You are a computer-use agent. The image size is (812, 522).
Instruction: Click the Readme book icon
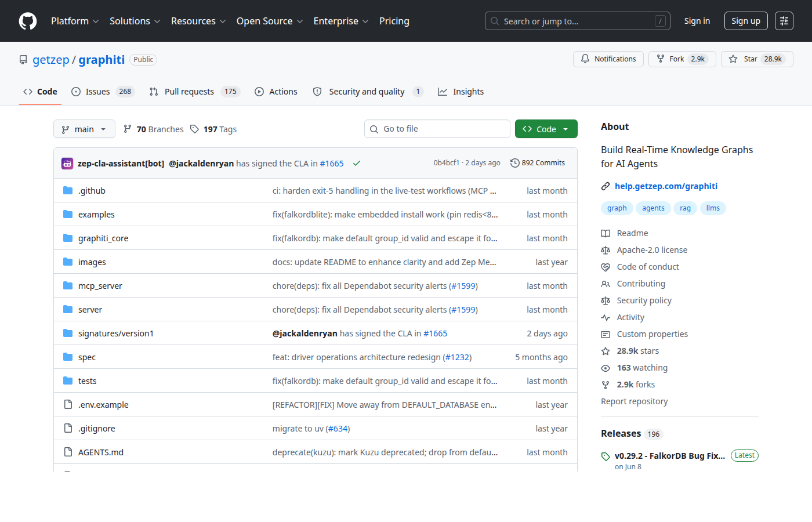tap(606, 233)
